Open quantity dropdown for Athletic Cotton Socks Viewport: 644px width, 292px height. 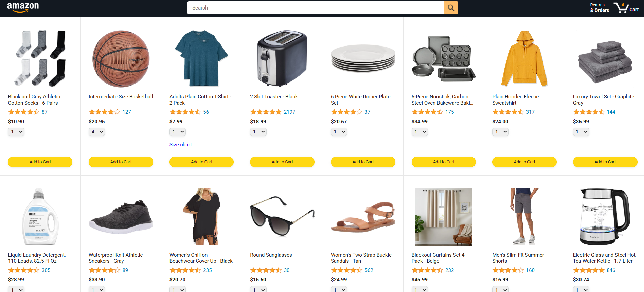(16, 132)
